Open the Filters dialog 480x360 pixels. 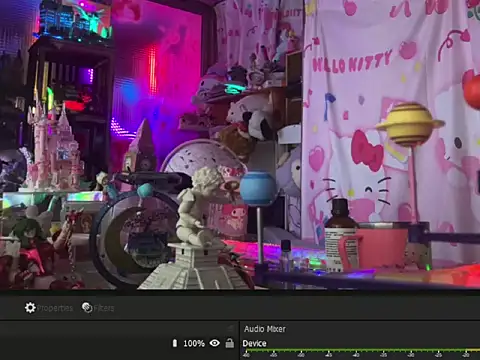point(98,308)
